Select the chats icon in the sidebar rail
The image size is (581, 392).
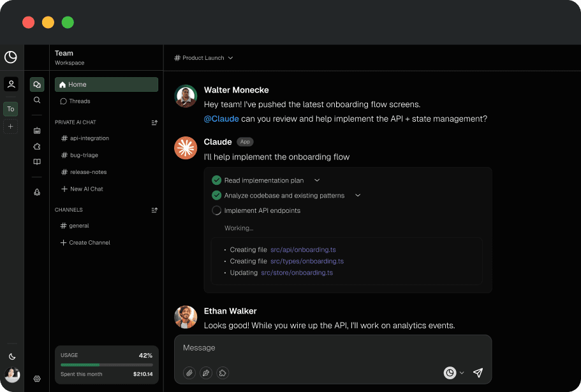36,83
